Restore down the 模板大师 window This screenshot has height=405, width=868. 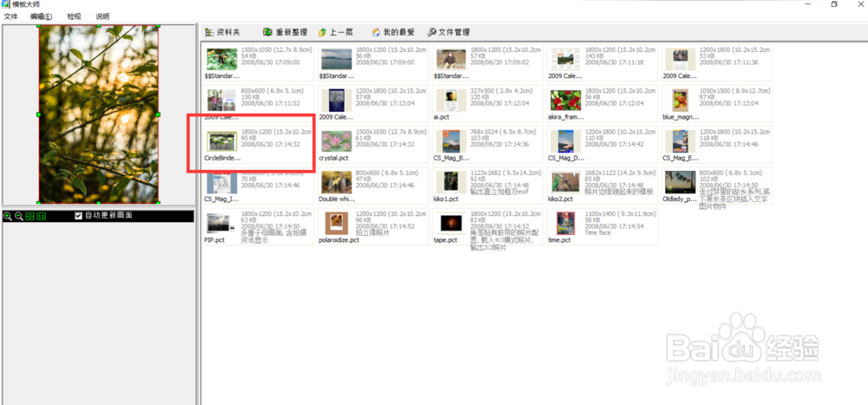pyautogui.click(x=834, y=4)
